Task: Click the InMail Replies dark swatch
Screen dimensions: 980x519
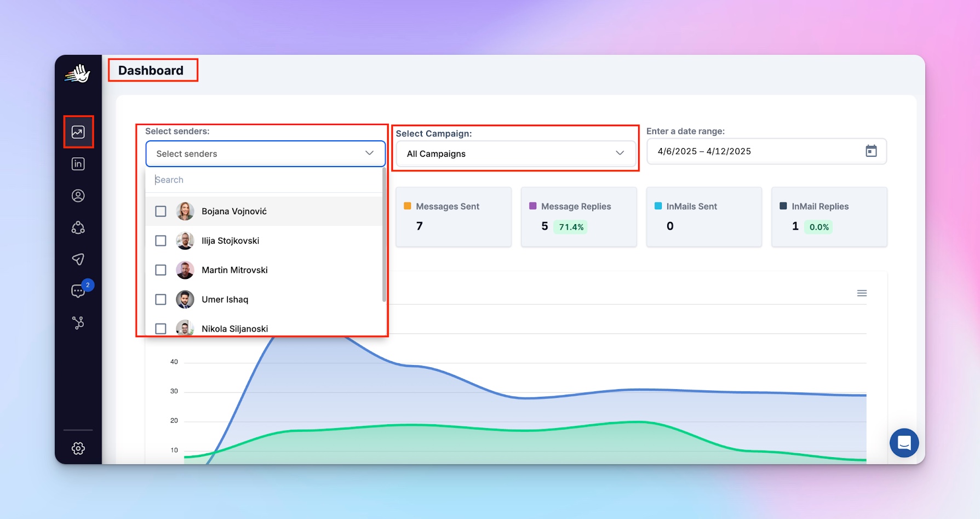Action: click(783, 206)
